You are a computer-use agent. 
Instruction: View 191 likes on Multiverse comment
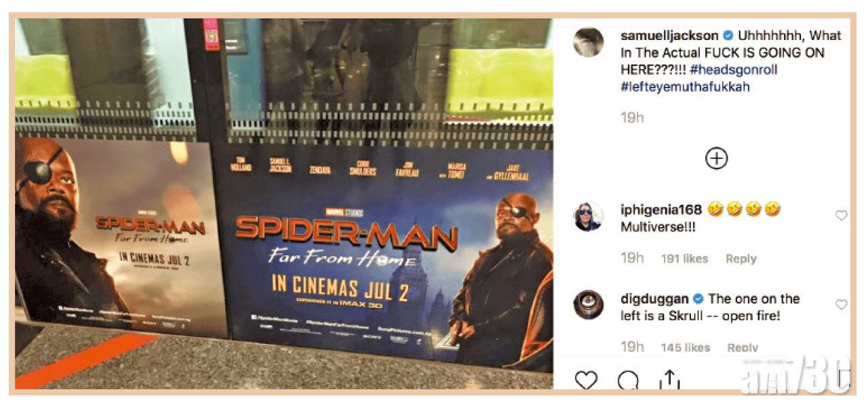[684, 258]
